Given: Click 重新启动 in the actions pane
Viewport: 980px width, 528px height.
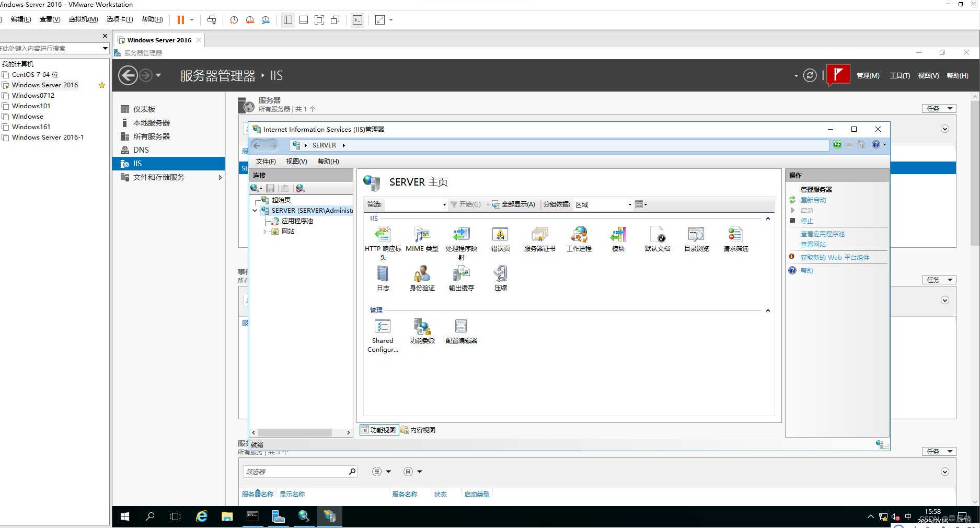Looking at the screenshot, I should pyautogui.click(x=813, y=200).
